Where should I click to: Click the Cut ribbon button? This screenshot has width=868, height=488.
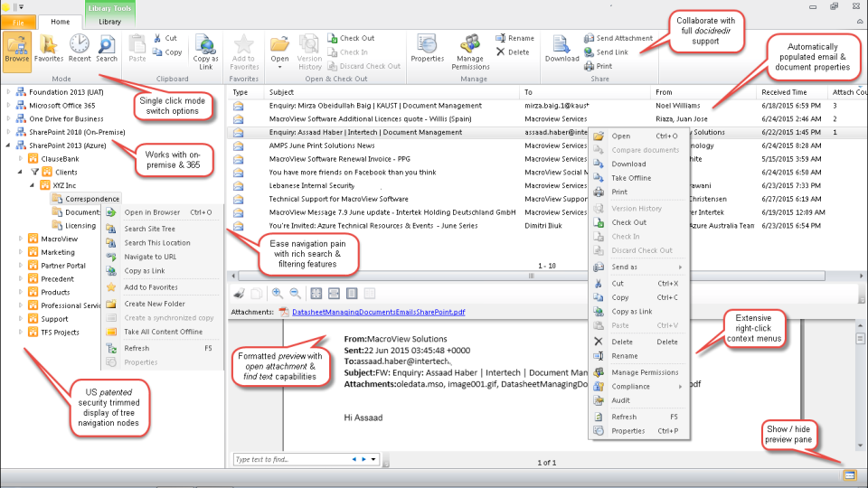[x=165, y=38]
